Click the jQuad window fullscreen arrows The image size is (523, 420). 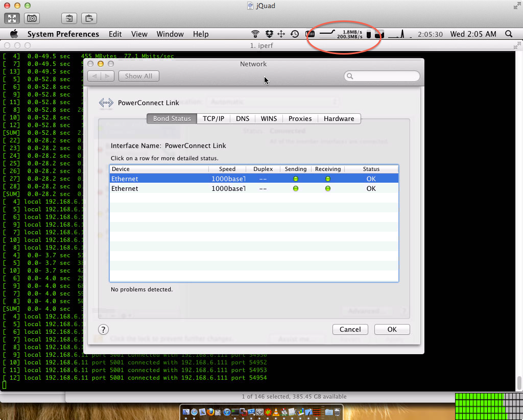coord(517,6)
